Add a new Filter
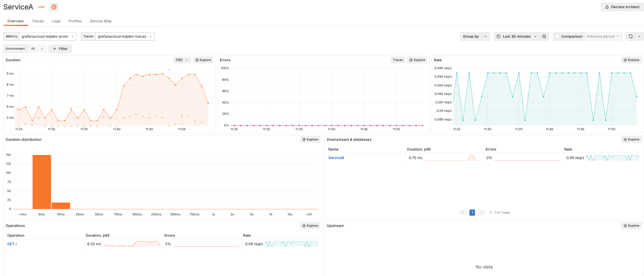This screenshot has height=276, width=644. (60, 49)
